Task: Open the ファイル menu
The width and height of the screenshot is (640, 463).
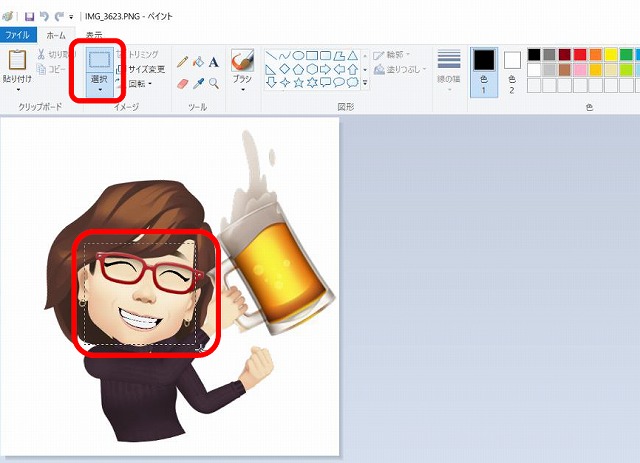Action: pos(17,34)
